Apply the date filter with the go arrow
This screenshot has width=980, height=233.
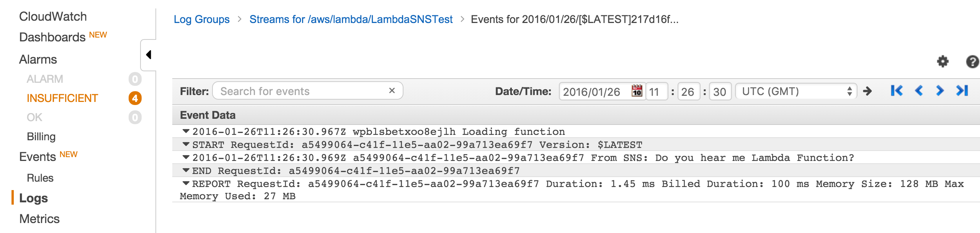868,91
